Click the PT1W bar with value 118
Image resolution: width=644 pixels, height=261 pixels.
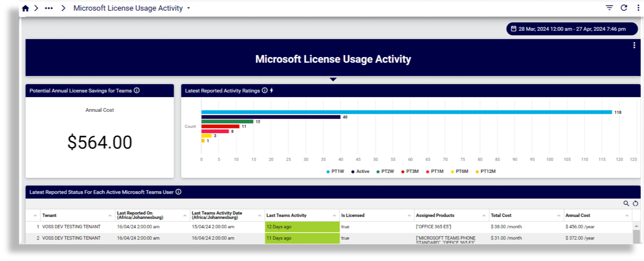pos(406,112)
